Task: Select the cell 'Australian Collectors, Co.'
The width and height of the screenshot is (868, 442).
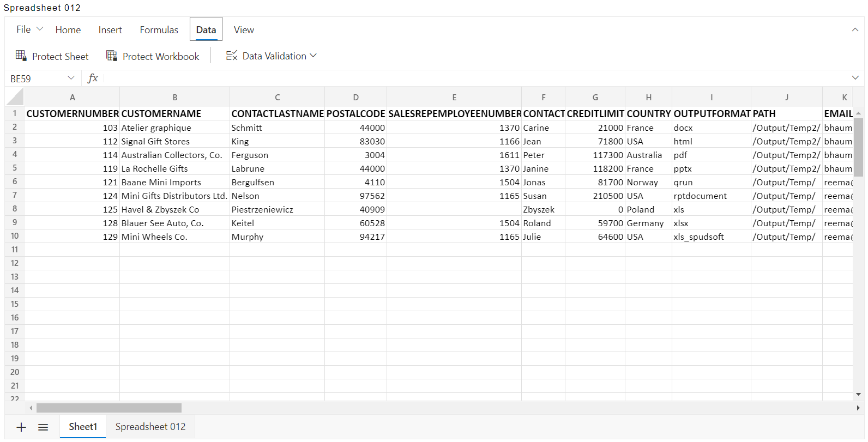Action: 174,155
